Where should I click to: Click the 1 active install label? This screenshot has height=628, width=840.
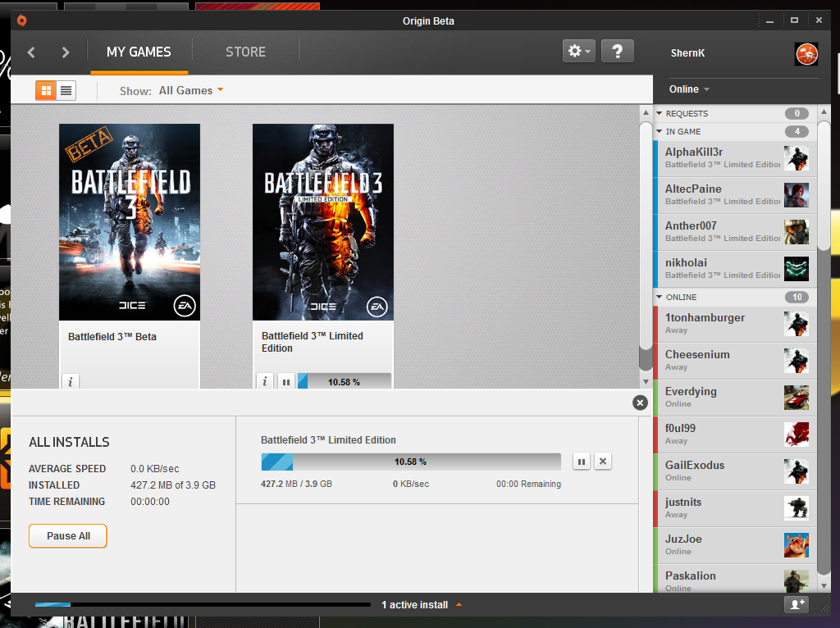[415, 605]
